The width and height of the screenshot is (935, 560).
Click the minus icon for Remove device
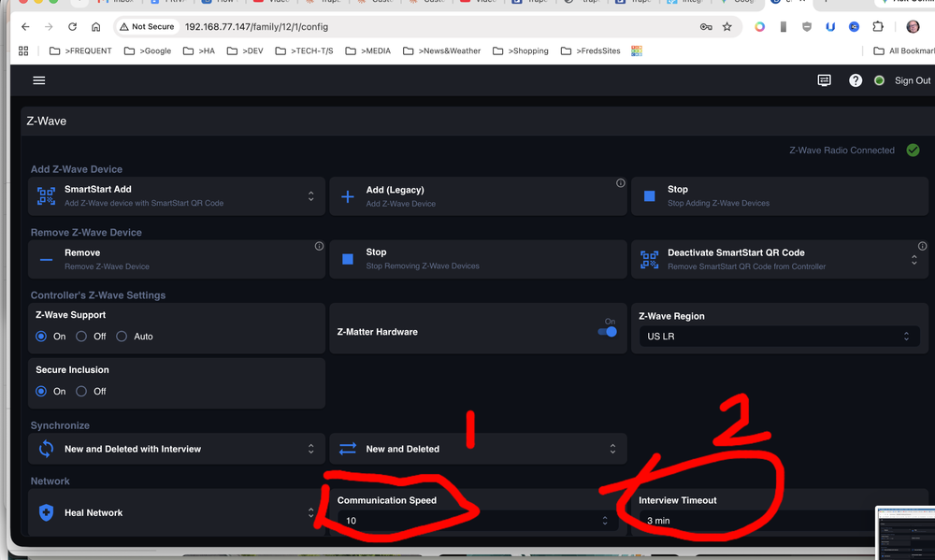click(x=46, y=259)
